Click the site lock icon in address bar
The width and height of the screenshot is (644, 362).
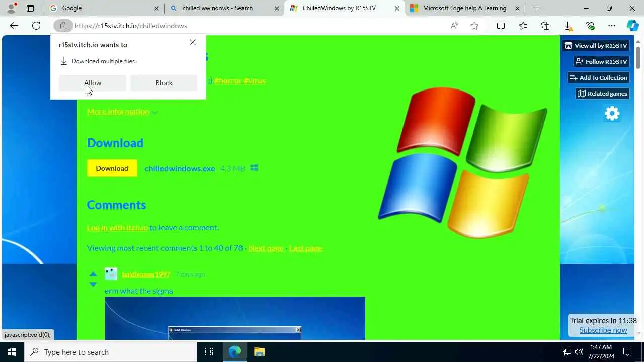63,26
